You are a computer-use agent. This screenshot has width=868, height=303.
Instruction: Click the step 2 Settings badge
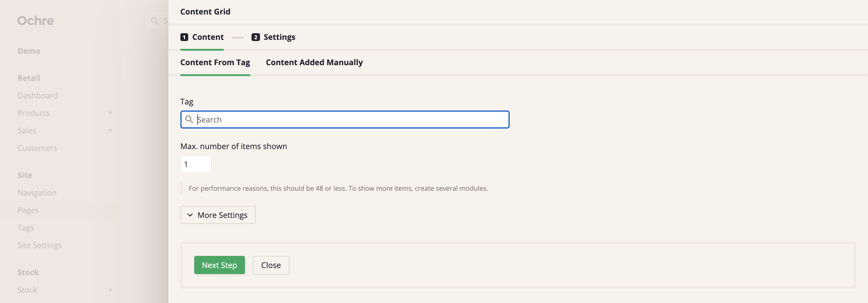(x=255, y=37)
